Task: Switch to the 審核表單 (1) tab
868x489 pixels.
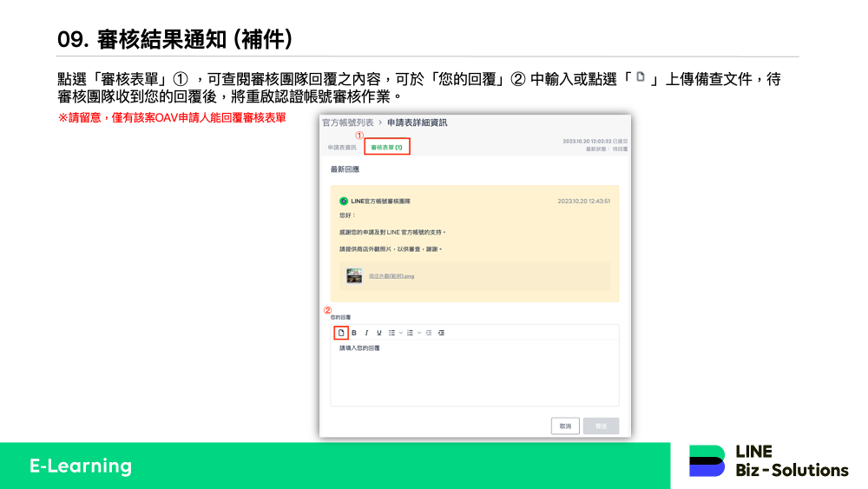Action: (x=386, y=147)
